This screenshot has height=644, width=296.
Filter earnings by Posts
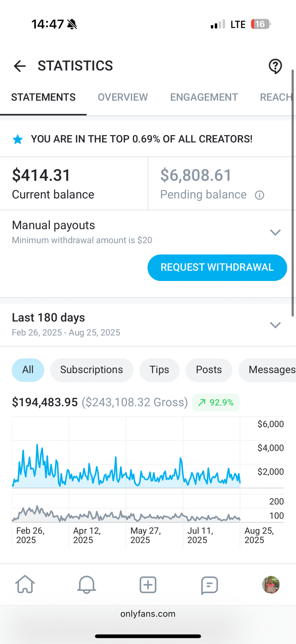[209, 370]
